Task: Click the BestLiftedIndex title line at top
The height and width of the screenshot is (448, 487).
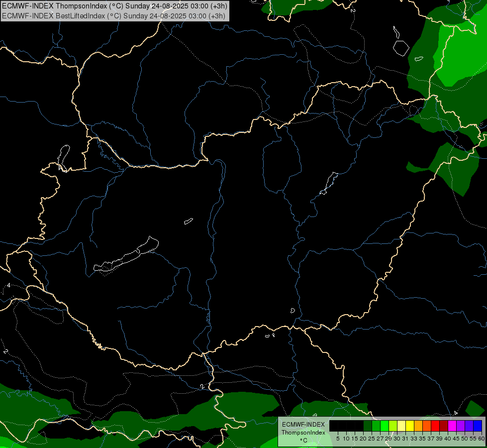Action: (114, 16)
